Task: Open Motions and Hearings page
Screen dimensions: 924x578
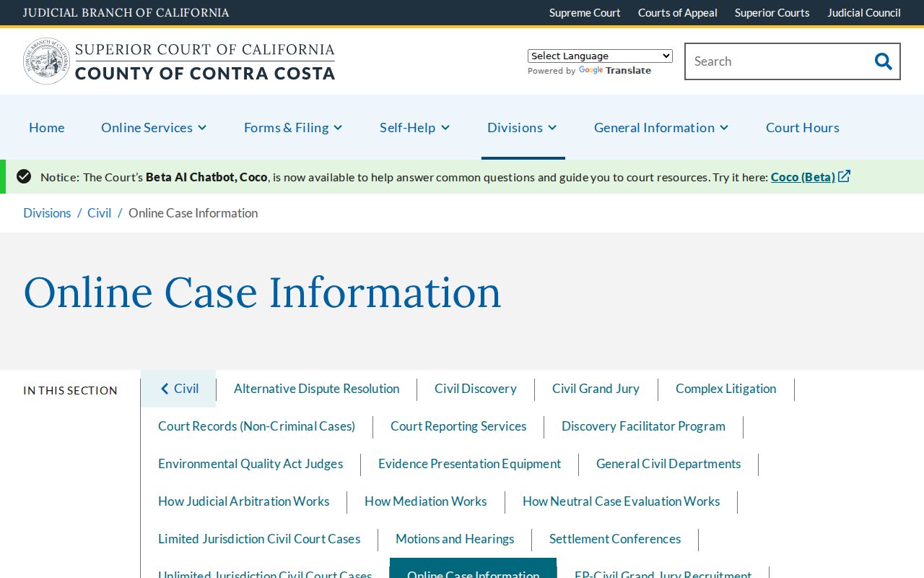Action: [455, 539]
